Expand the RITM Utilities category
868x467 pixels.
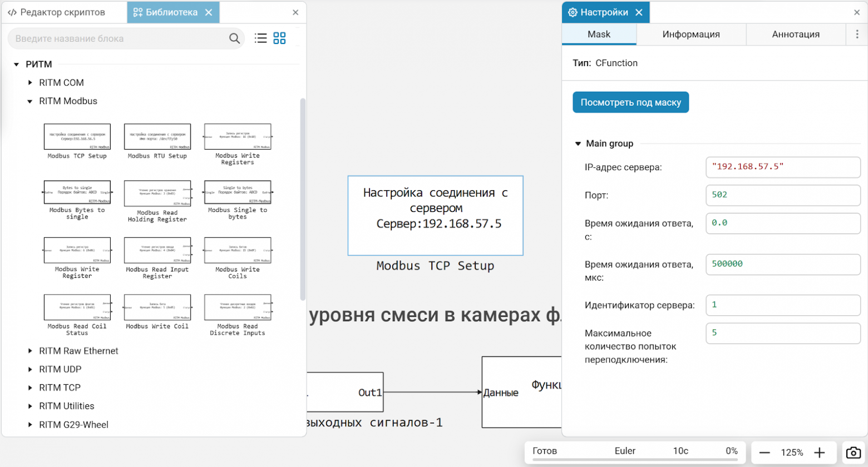point(29,406)
